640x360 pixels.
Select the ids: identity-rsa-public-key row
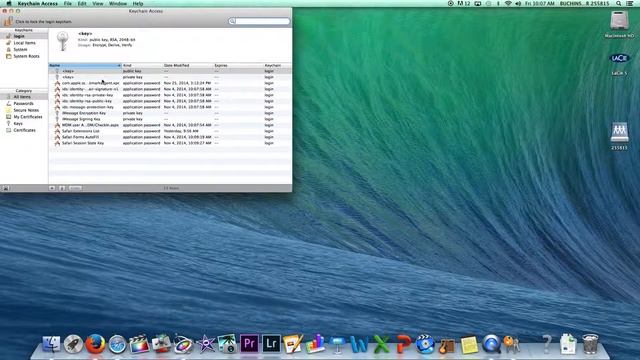[x=170, y=101]
